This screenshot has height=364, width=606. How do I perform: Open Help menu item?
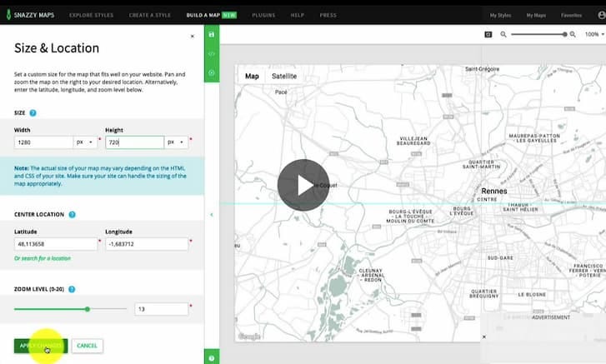click(x=298, y=15)
